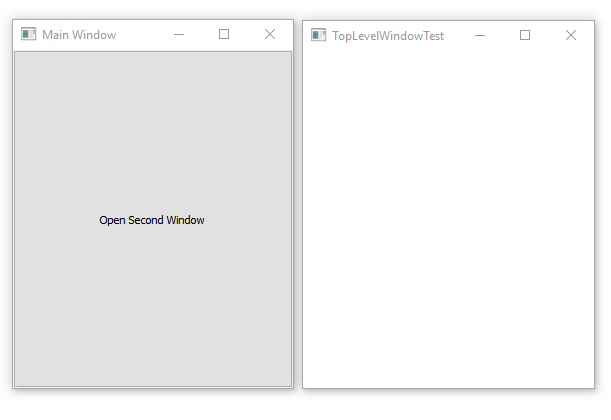Click the Main Window app icon
Screen dimensions: 611x420
pyautogui.click(x=28, y=34)
